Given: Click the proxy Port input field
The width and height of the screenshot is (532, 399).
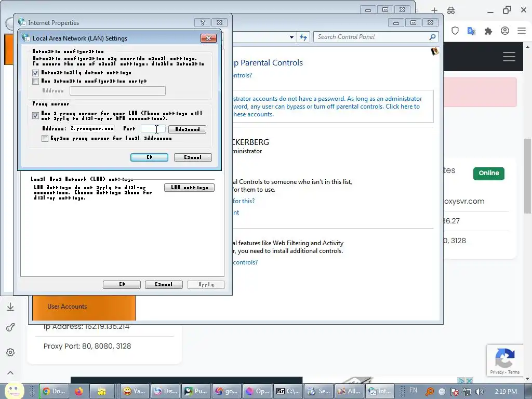Looking at the screenshot, I should 153,129.
